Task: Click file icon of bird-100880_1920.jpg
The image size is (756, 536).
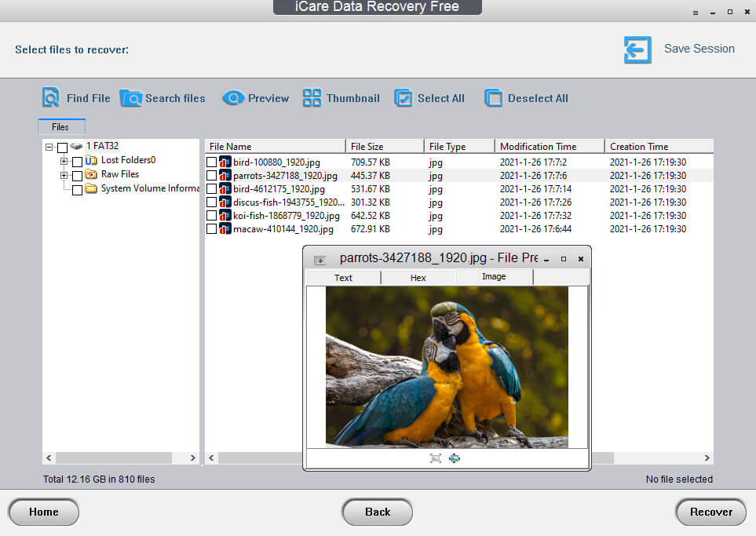Action: pyautogui.click(x=225, y=162)
